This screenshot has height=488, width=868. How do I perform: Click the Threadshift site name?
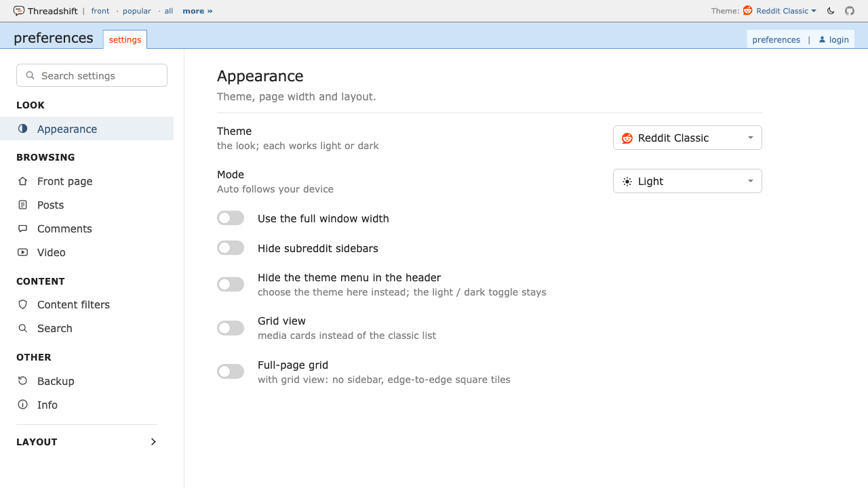[x=53, y=11]
